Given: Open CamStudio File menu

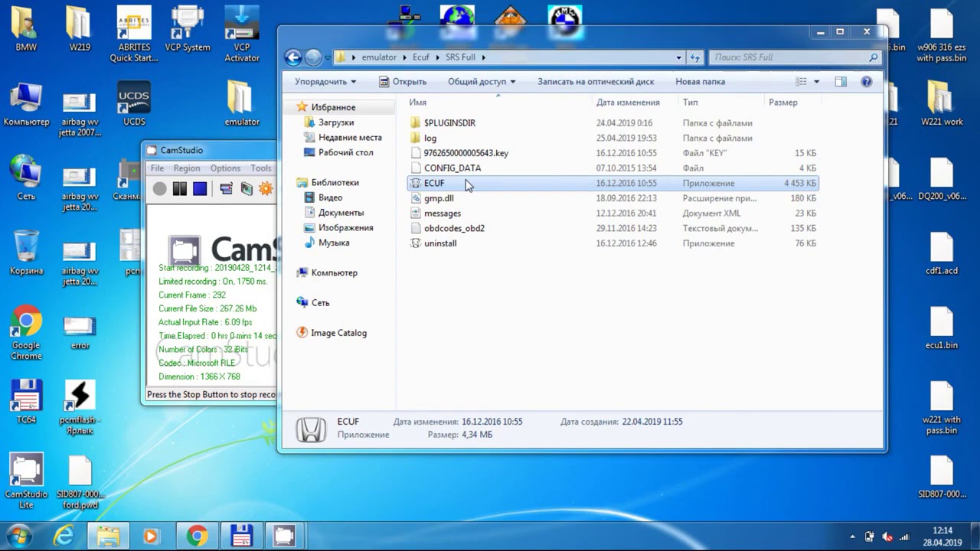Looking at the screenshot, I should pos(157,168).
